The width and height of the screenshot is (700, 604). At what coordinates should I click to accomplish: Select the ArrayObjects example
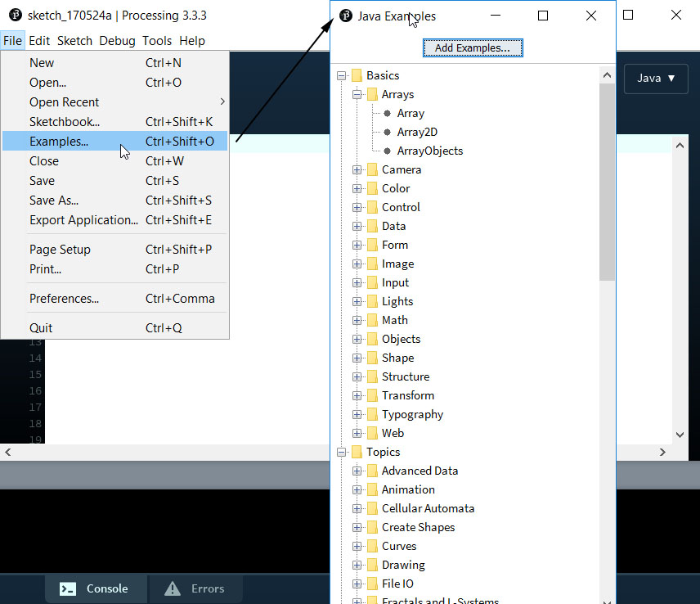coord(430,151)
